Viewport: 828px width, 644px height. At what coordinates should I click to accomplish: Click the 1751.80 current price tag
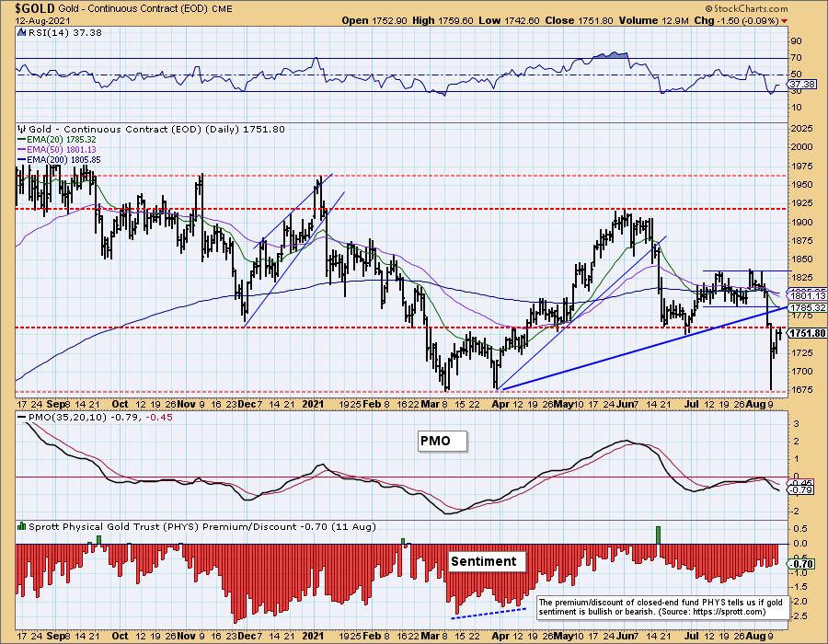pyautogui.click(x=807, y=333)
